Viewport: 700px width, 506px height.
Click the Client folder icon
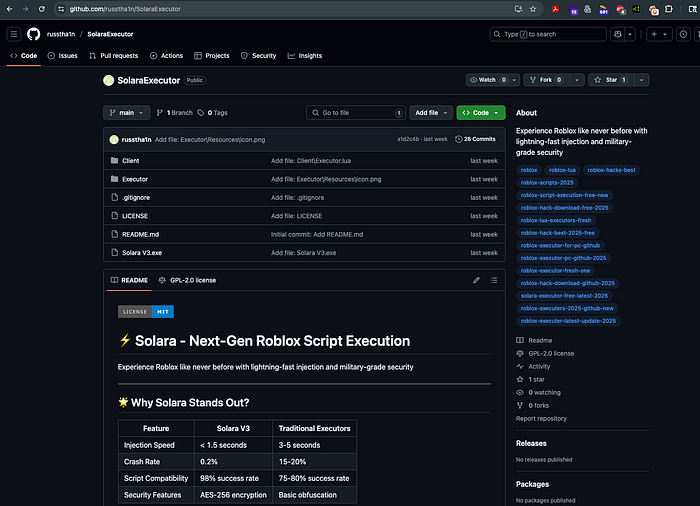click(x=114, y=160)
